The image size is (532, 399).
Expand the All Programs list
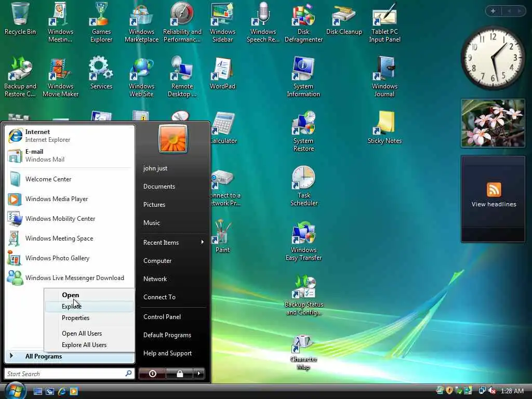tap(70, 356)
